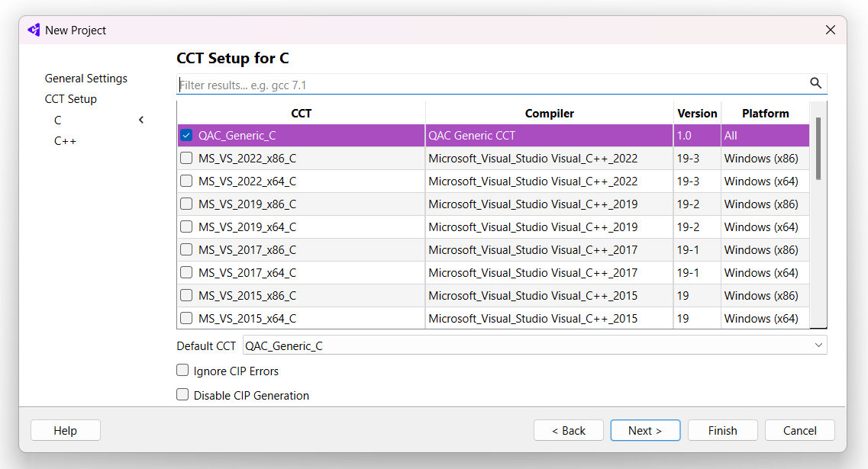This screenshot has height=469, width=868.
Task: Click MS_VS_2015_x64_C row name
Action: (x=247, y=319)
